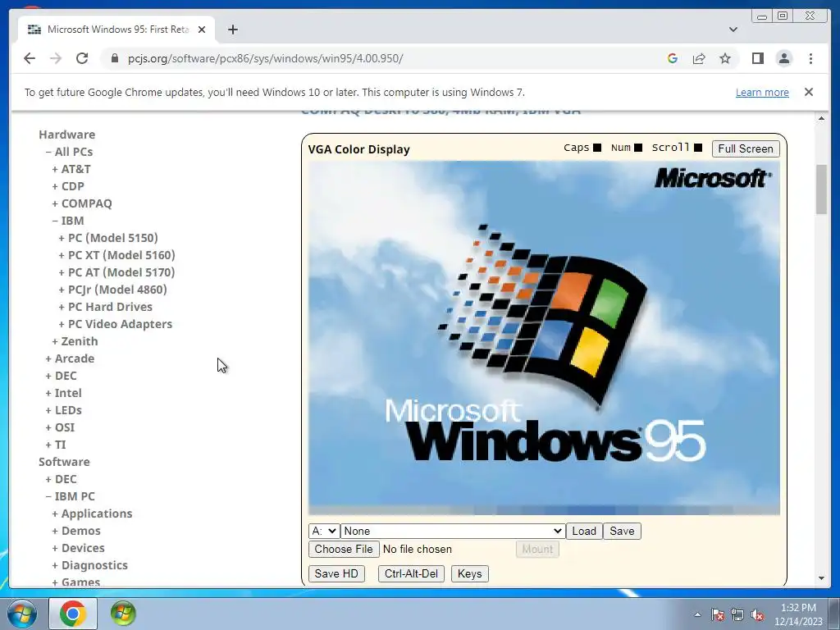The image size is (840, 630).
Task: Click inside the Windows 95 emulator display
Action: click(x=544, y=337)
